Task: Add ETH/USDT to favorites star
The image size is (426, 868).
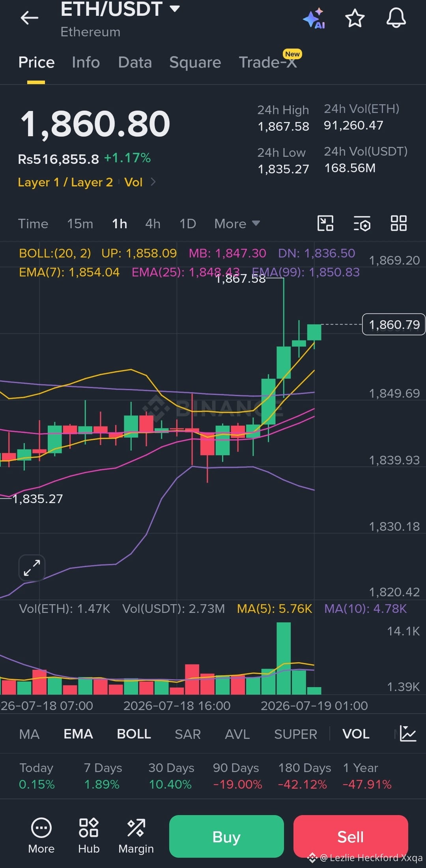Action: [x=355, y=18]
